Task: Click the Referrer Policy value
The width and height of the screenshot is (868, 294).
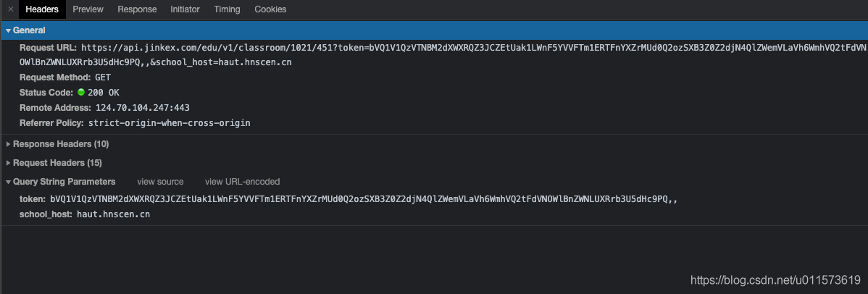Action: coord(170,123)
